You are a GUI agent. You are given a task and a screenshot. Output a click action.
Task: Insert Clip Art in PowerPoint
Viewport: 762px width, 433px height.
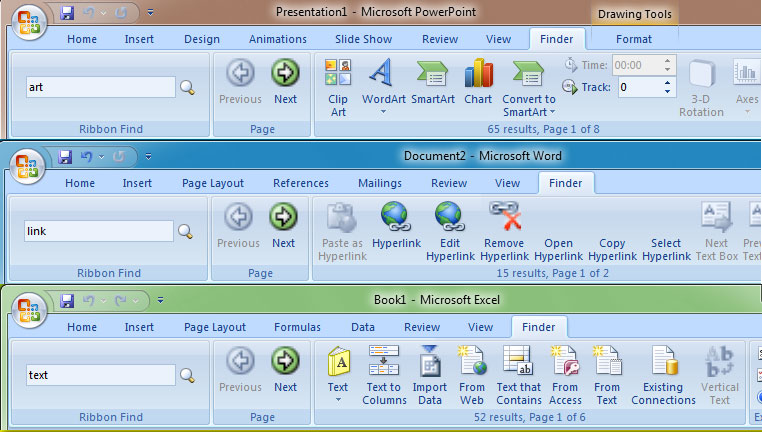click(338, 88)
